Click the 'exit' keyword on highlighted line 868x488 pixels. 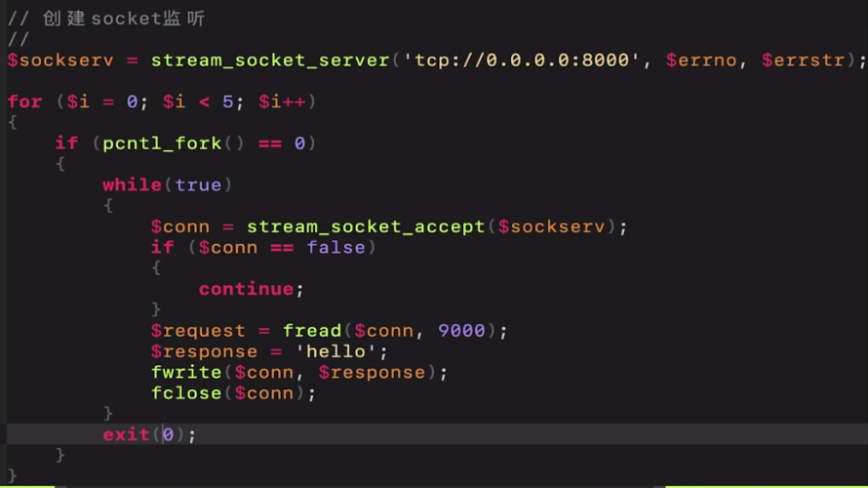click(x=126, y=434)
